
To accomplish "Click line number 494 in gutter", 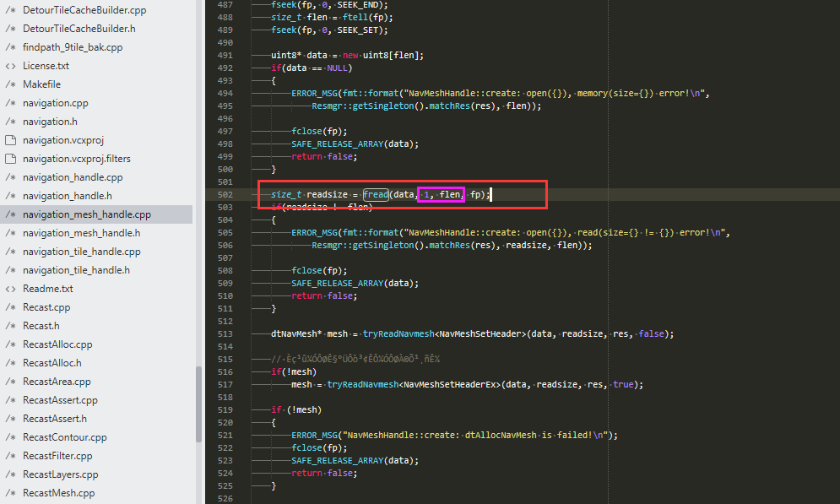I will pyautogui.click(x=225, y=93).
